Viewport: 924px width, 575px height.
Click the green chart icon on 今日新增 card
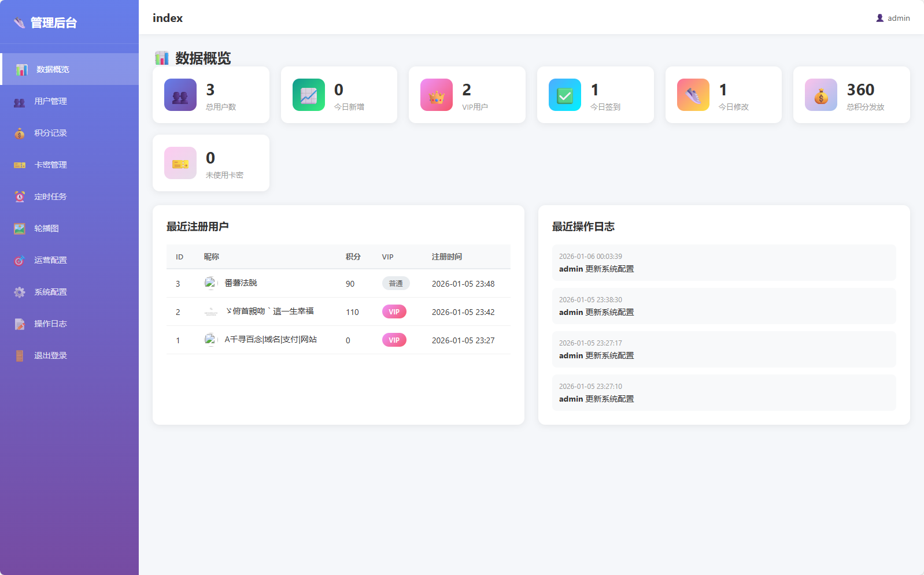coord(309,95)
